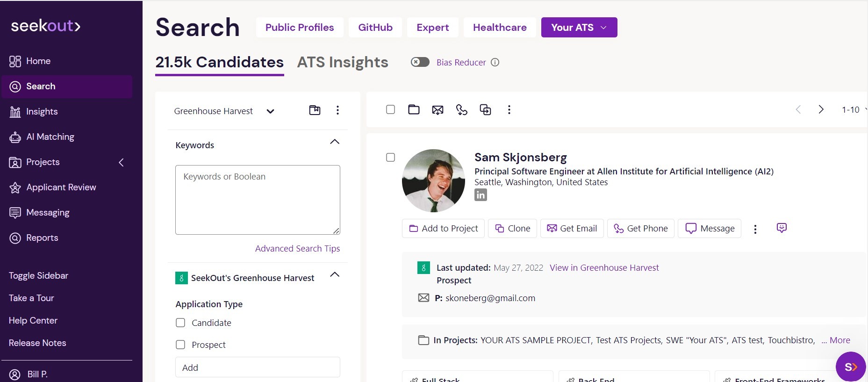Image resolution: width=868 pixels, height=382 pixels.
Task: Click the bulk get phone icon
Action: tap(461, 110)
